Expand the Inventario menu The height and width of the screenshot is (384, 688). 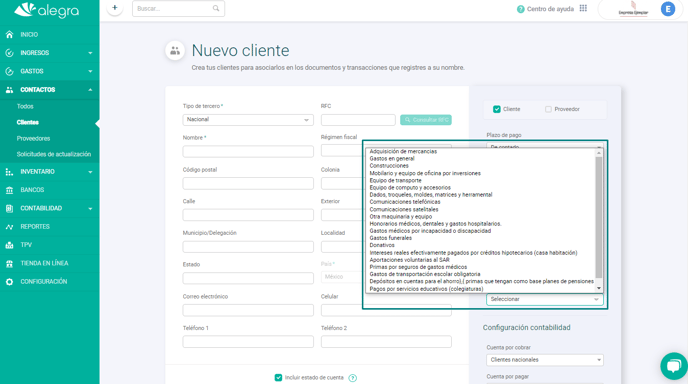[50, 172]
